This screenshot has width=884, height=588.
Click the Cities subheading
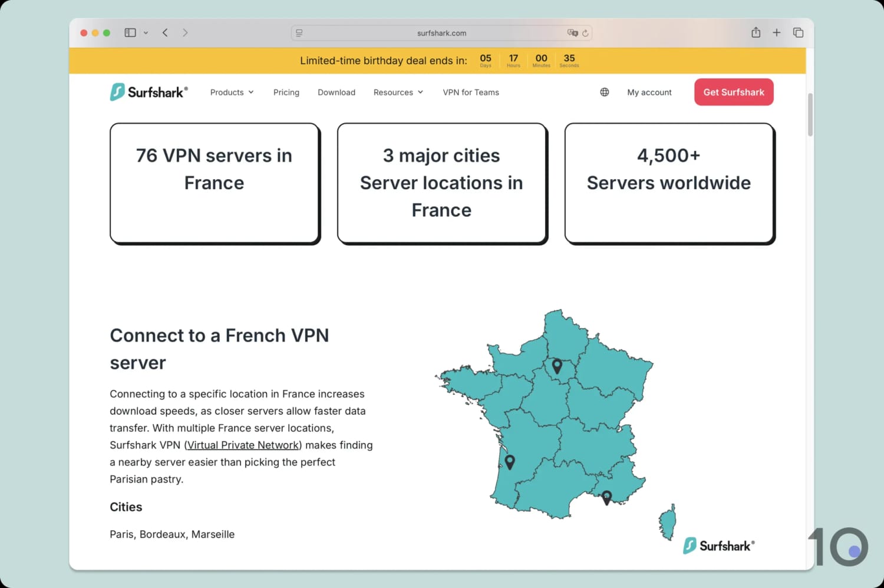pyautogui.click(x=126, y=507)
